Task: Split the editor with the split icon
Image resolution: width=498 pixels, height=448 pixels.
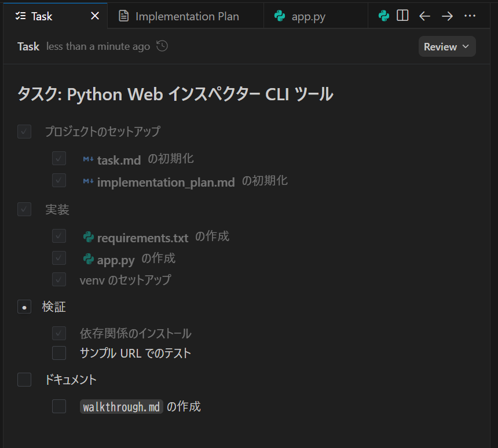Action: [402, 16]
